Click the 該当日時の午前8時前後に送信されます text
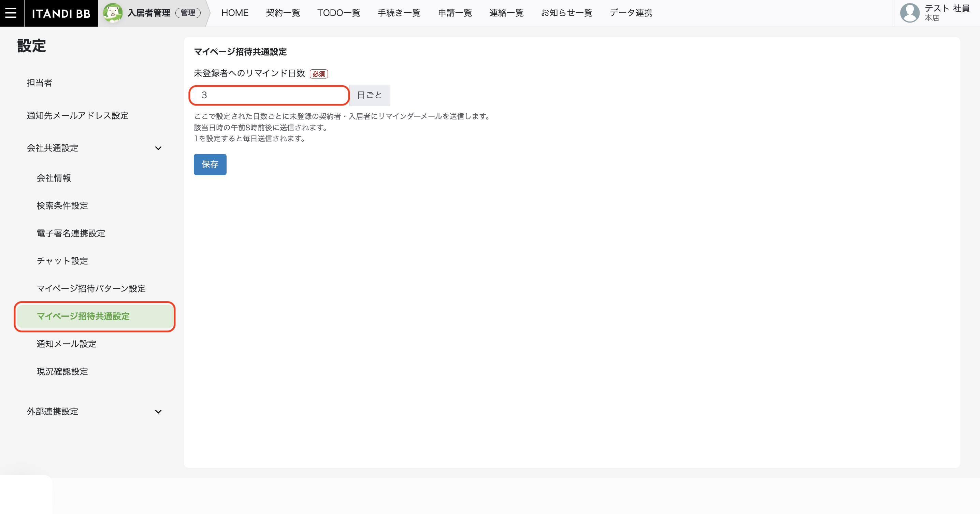This screenshot has width=980, height=514. click(x=261, y=127)
